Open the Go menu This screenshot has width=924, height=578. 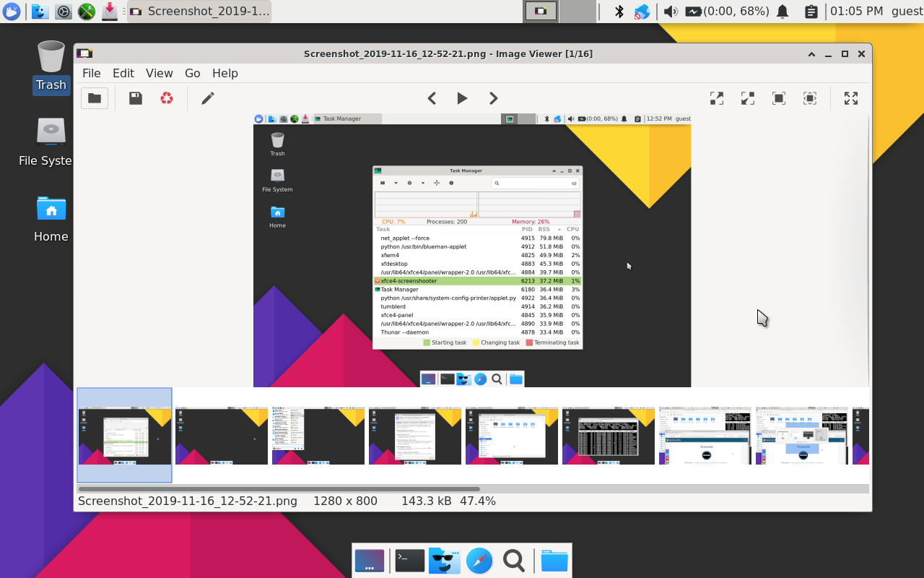pyautogui.click(x=193, y=73)
